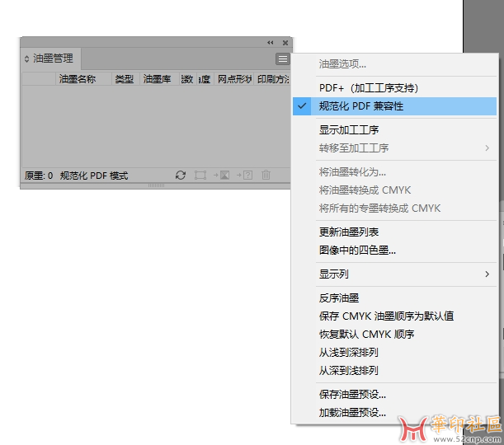
Task: Open the ink manager panel flyout menu icon
Action: point(283,59)
